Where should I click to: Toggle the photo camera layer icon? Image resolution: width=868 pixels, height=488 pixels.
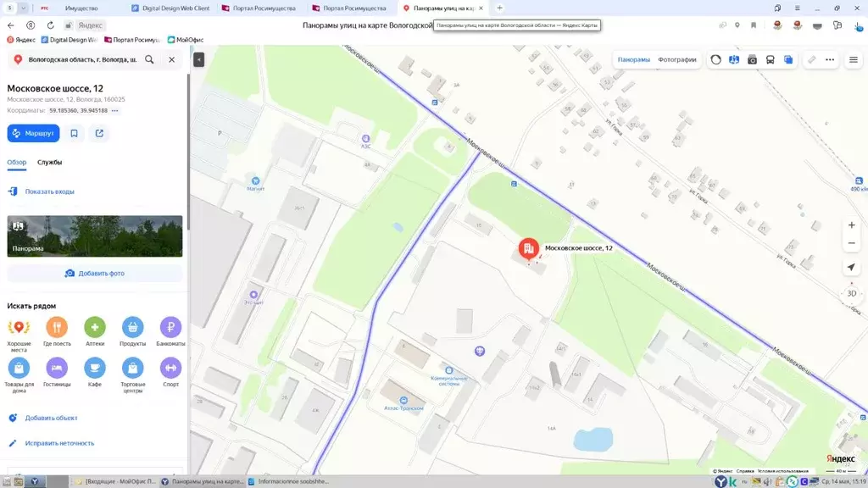(753, 60)
